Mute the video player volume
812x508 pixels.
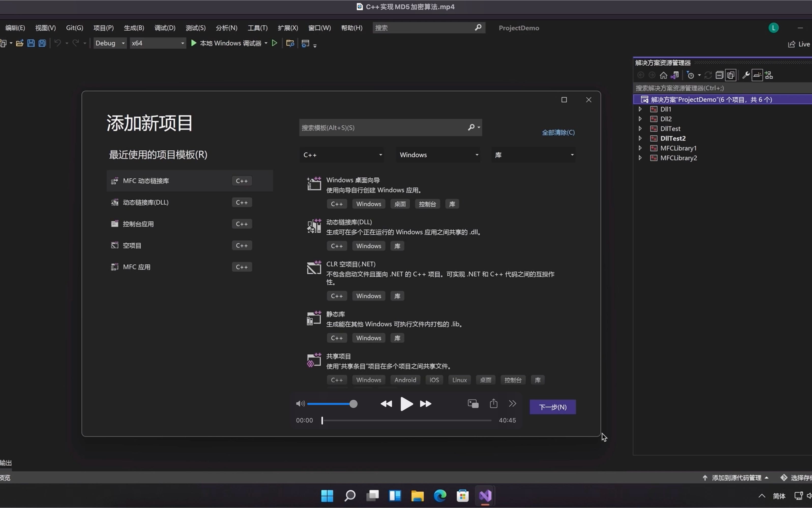(x=300, y=403)
